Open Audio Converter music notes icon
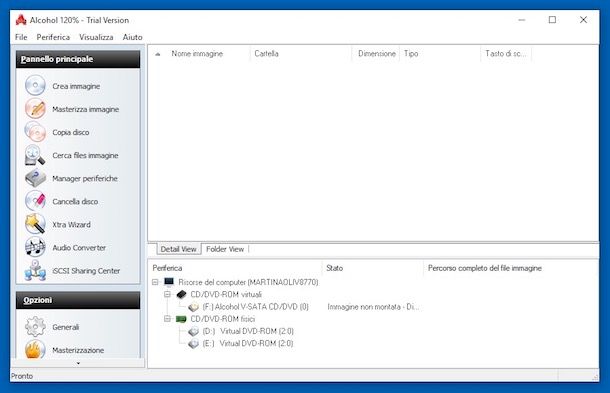The width and height of the screenshot is (610, 393). tap(35, 247)
